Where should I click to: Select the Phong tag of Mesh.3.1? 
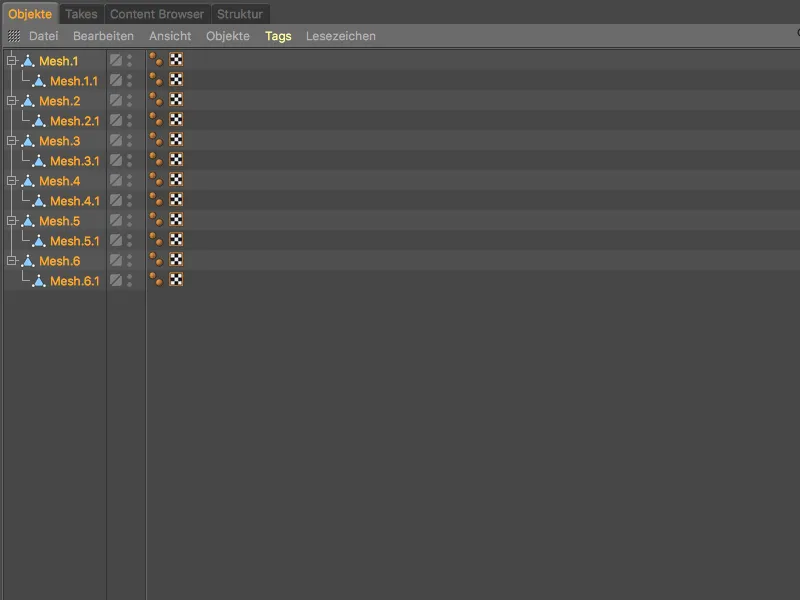tap(156, 160)
